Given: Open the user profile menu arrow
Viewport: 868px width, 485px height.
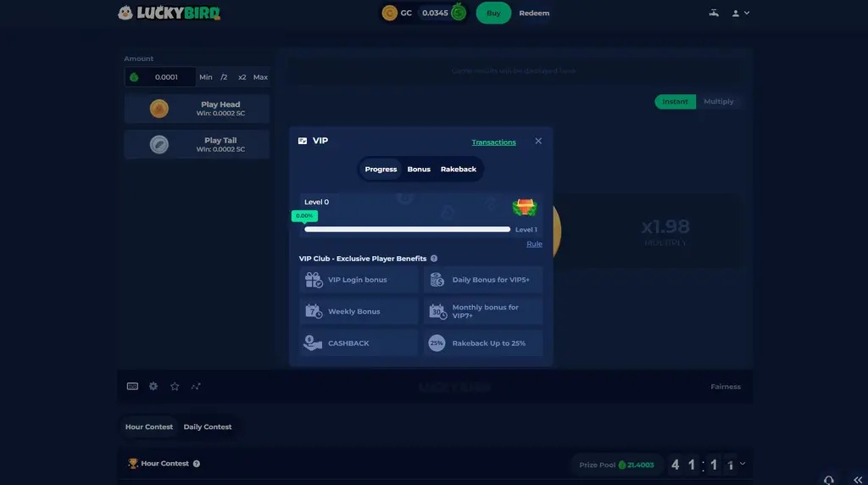Looking at the screenshot, I should pos(747,13).
